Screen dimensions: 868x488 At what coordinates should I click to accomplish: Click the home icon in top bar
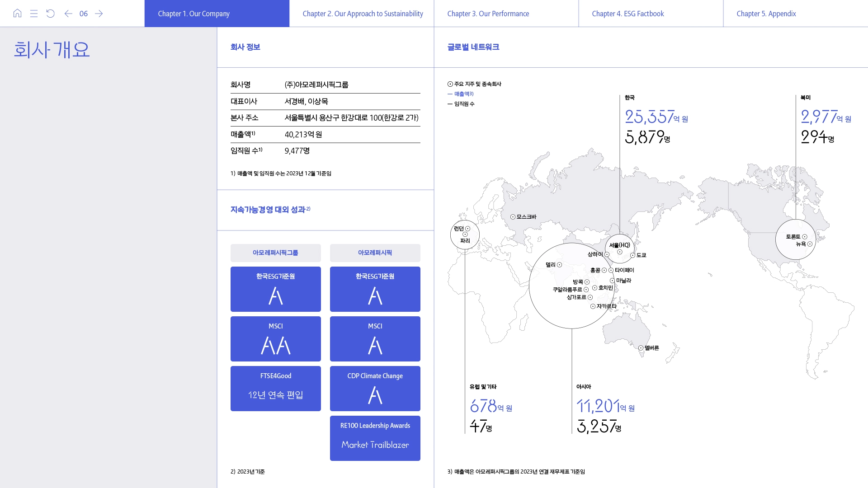click(17, 14)
